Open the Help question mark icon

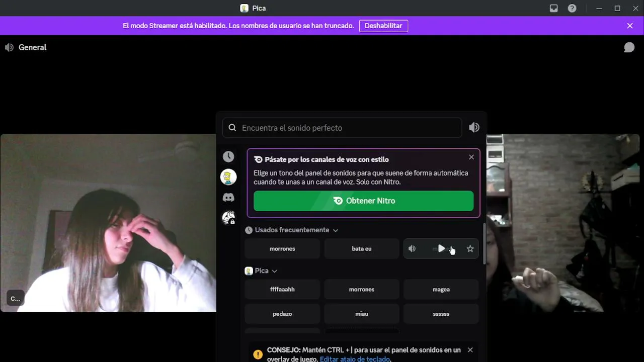572,8
